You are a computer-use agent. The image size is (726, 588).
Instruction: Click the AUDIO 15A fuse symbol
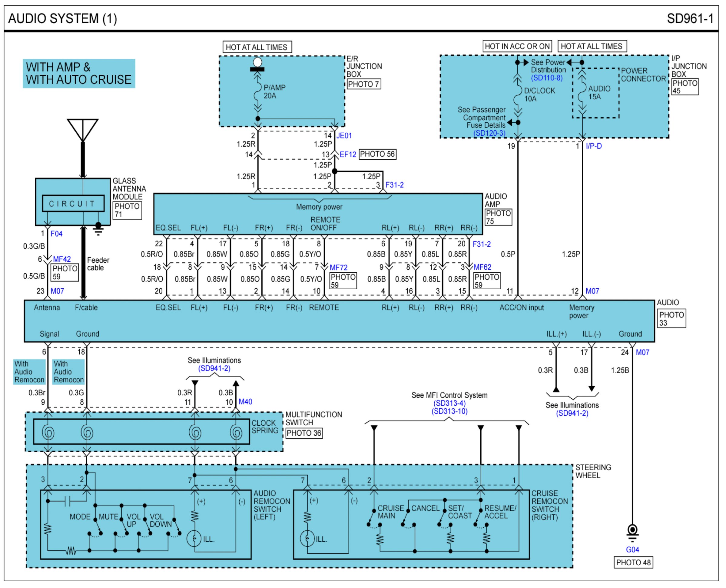tap(582, 92)
